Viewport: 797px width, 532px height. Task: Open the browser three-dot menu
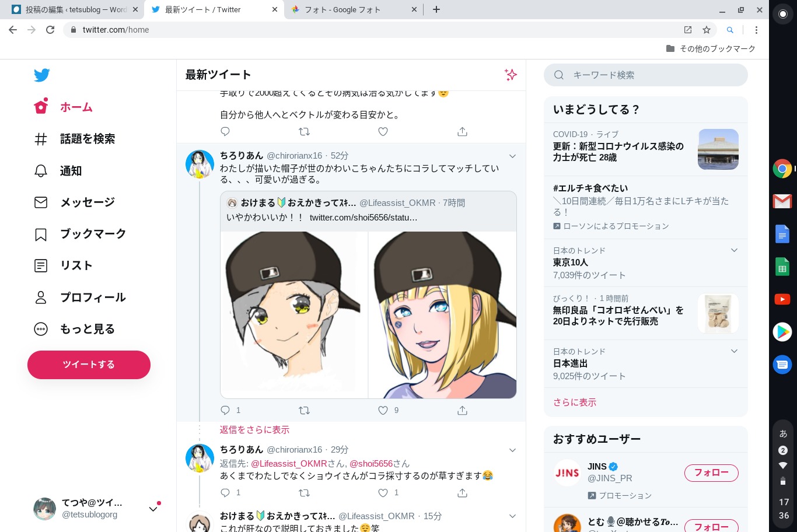pos(756,30)
